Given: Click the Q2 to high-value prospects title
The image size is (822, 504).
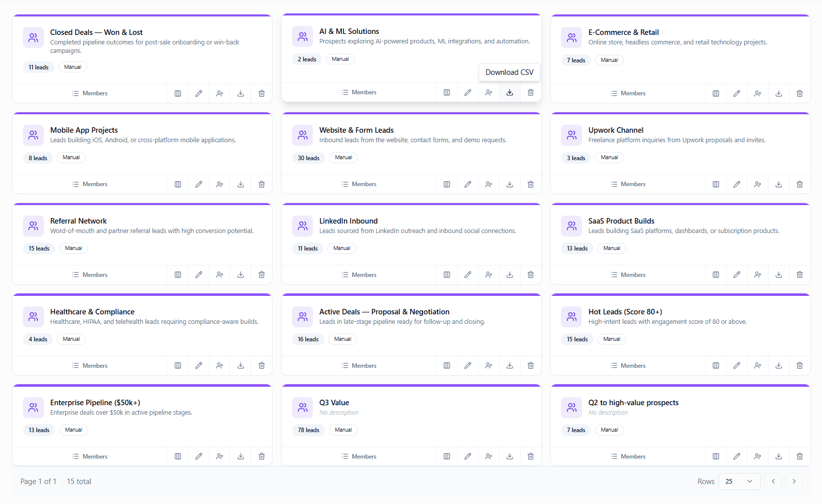Looking at the screenshot, I should 633,403.
